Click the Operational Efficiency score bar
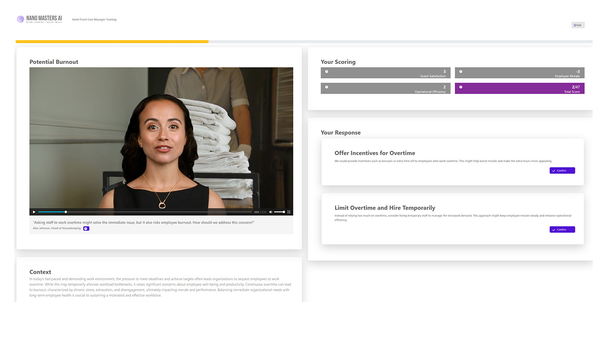The image size is (607, 364). [x=386, y=89]
